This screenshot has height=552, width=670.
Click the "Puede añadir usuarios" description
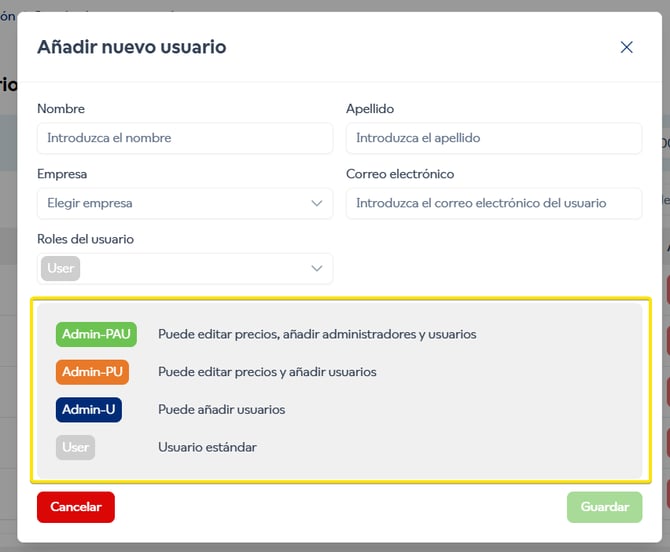pyautogui.click(x=221, y=409)
